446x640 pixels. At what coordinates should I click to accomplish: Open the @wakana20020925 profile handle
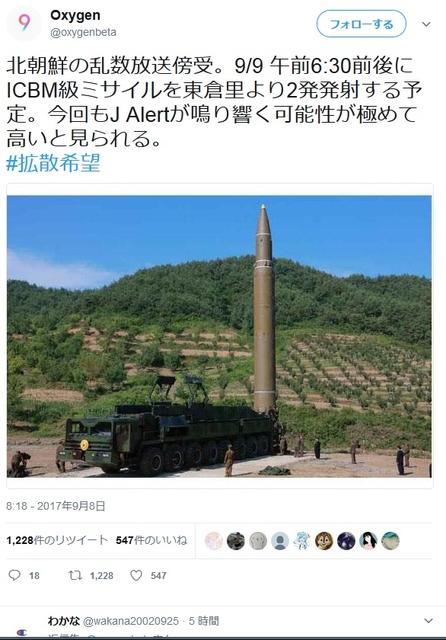pos(131,621)
